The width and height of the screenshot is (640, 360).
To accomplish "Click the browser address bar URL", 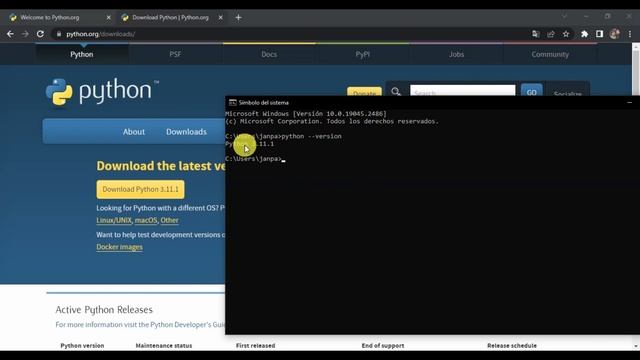I will (x=100, y=34).
